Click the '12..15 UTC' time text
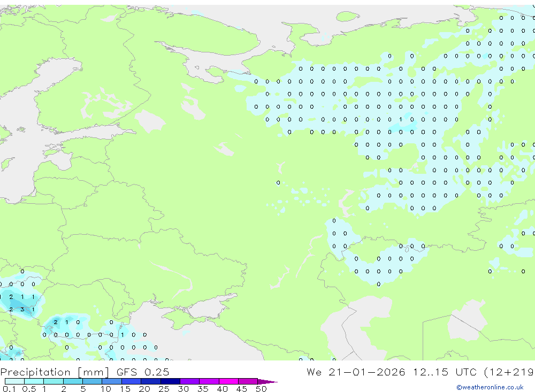The height and width of the screenshot is (392, 535). [445, 372]
